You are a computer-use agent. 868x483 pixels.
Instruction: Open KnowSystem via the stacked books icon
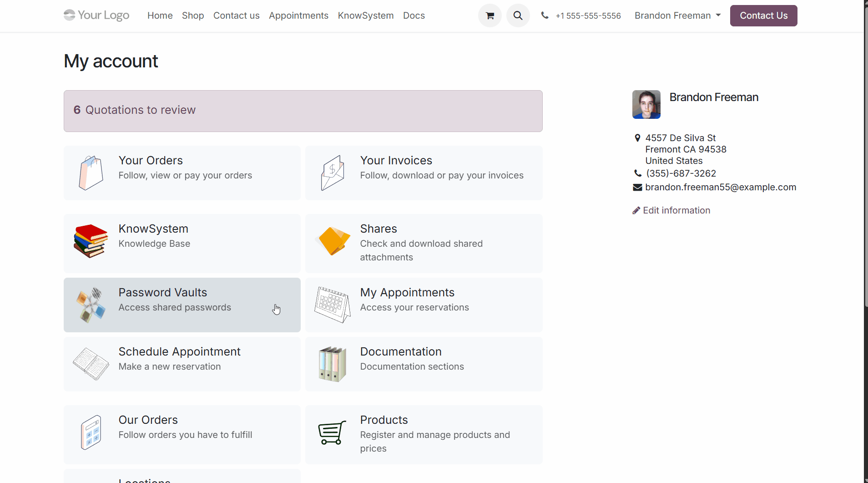tap(91, 241)
